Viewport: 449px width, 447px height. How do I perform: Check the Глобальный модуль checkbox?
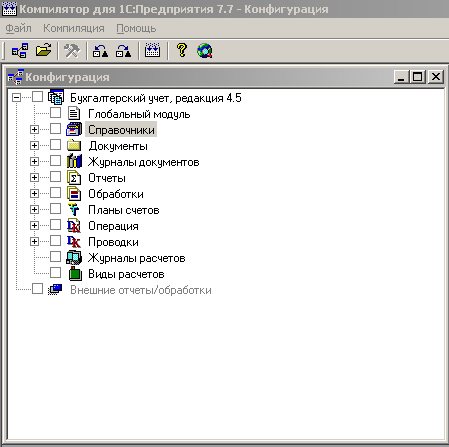[x=55, y=113]
